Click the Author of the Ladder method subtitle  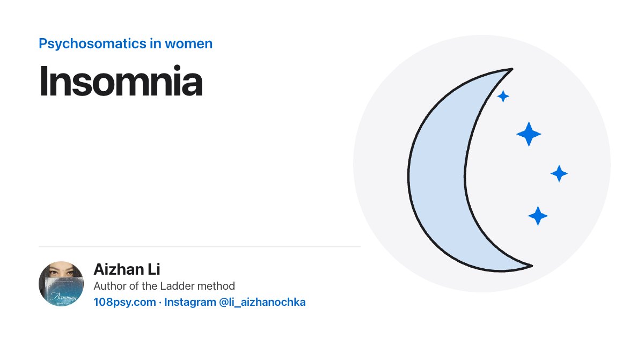164,286
